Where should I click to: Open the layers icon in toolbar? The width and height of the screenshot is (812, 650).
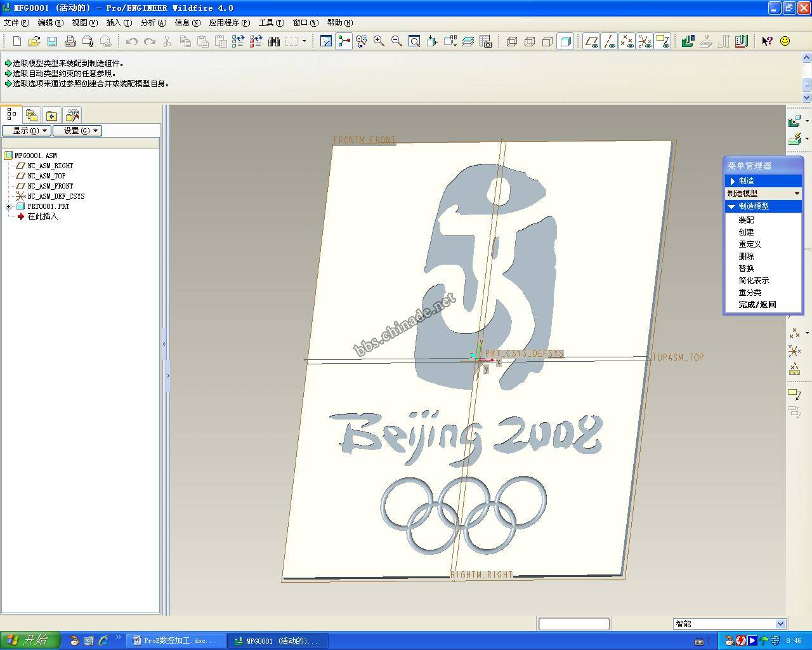pos(468,41)
